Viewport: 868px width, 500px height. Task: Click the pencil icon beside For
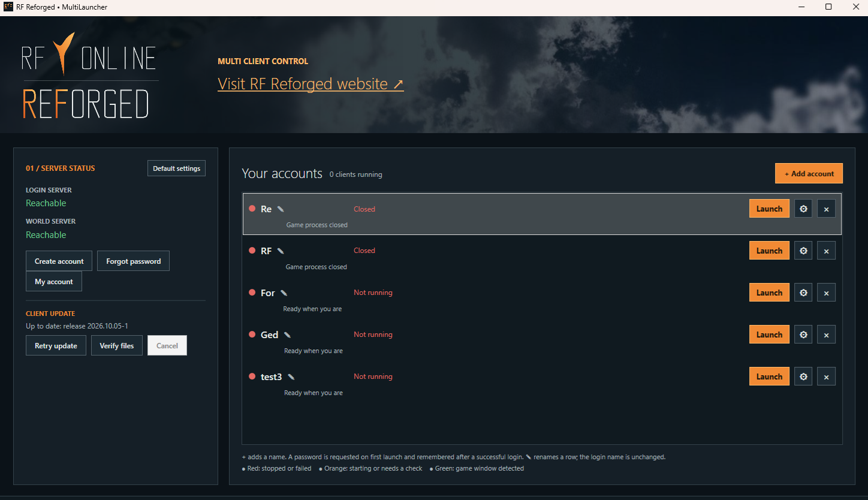click(x=284, y=293)
